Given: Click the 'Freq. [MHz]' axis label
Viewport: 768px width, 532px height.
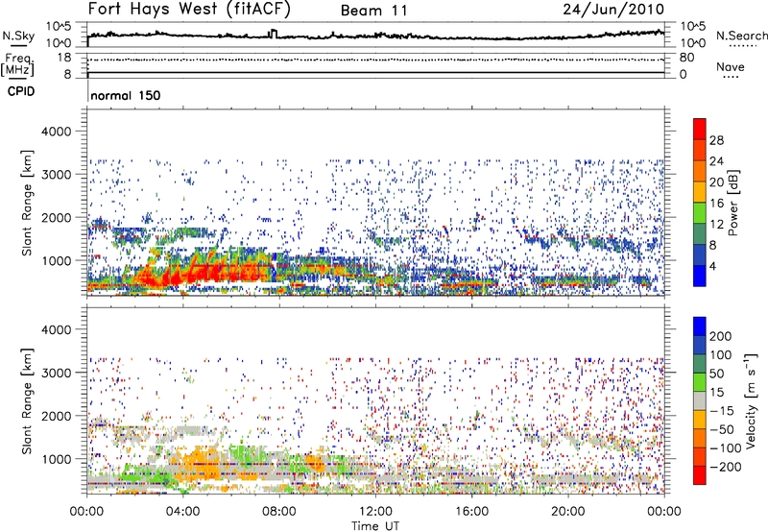Looking at the screenshot, I should pos(18,65).
